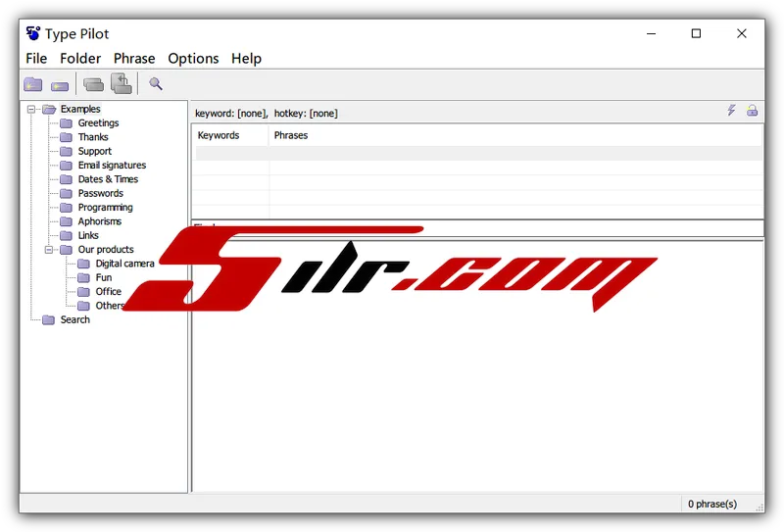Select the Examples folder label
784x532 pixels.
(80, 109)
